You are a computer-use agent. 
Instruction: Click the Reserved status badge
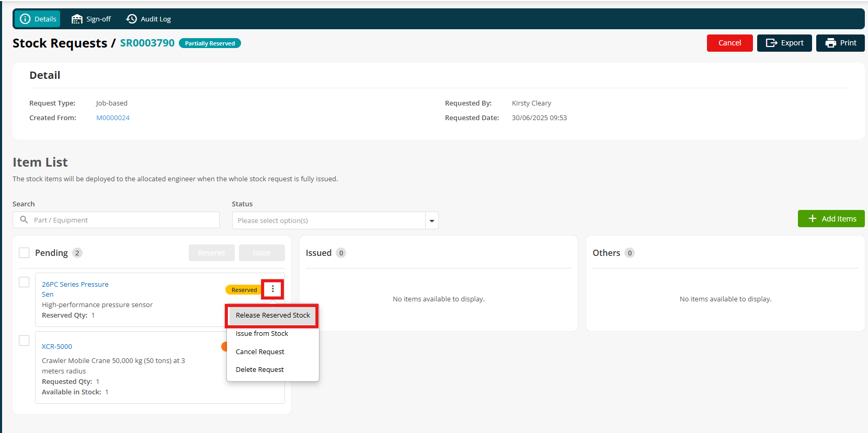click(x=244, y=290)
